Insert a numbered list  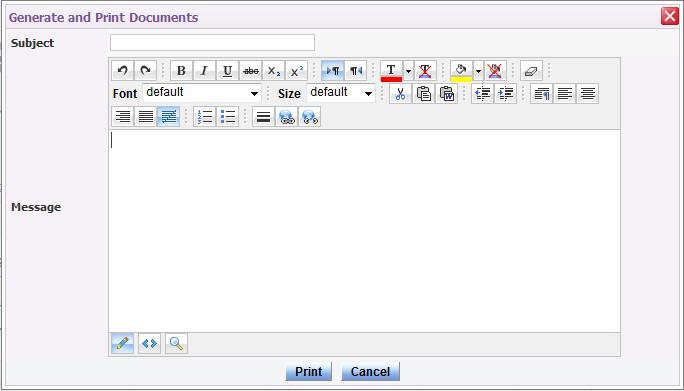pos(205,117)
